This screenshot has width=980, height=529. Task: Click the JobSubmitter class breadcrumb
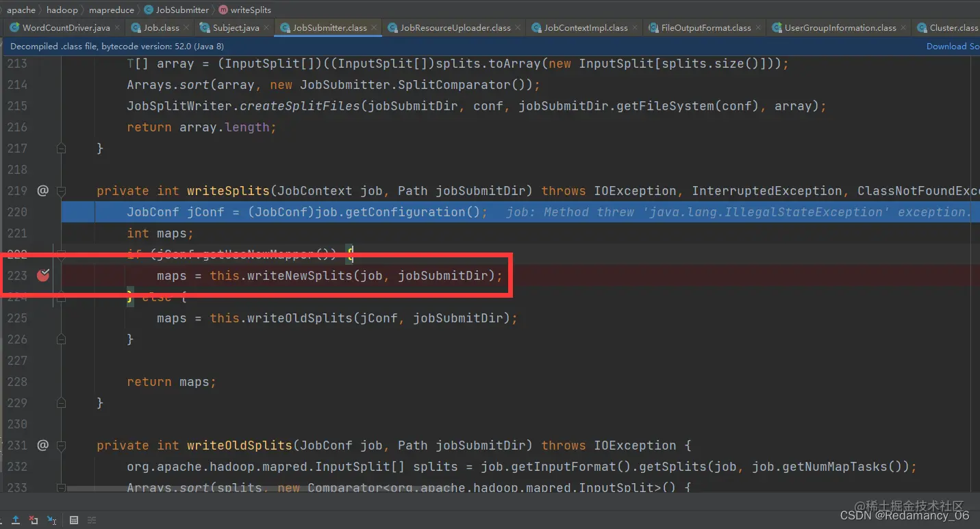coord(177,10)
